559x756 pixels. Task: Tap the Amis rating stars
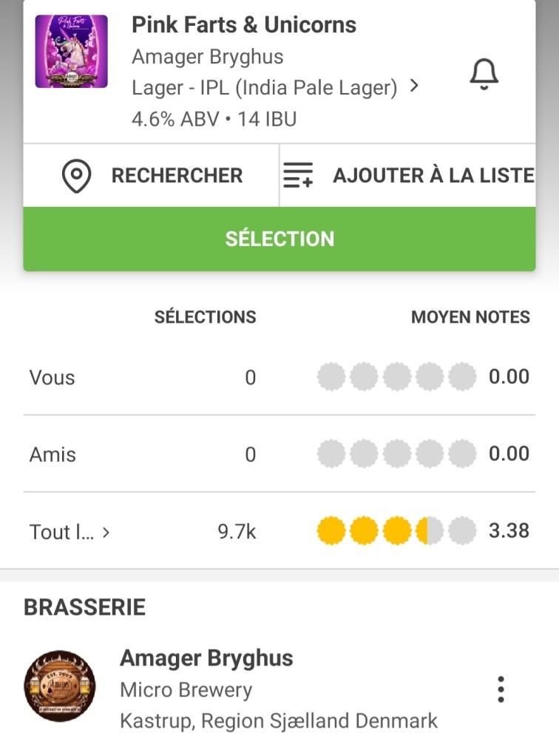tap(396, 454)
